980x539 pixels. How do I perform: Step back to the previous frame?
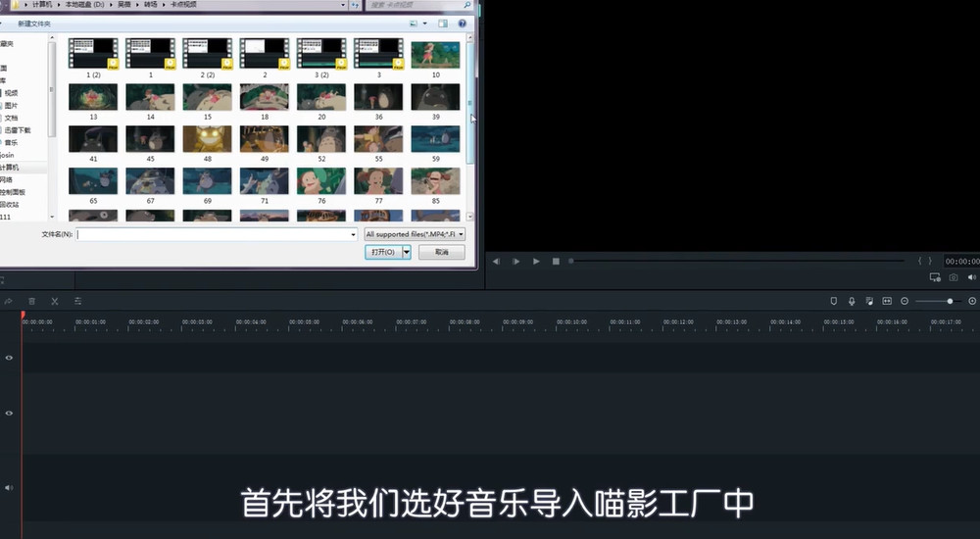coord(496,261)
